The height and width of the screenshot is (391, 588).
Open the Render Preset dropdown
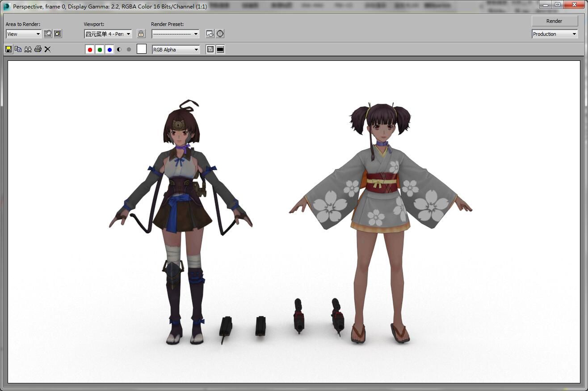176,34
